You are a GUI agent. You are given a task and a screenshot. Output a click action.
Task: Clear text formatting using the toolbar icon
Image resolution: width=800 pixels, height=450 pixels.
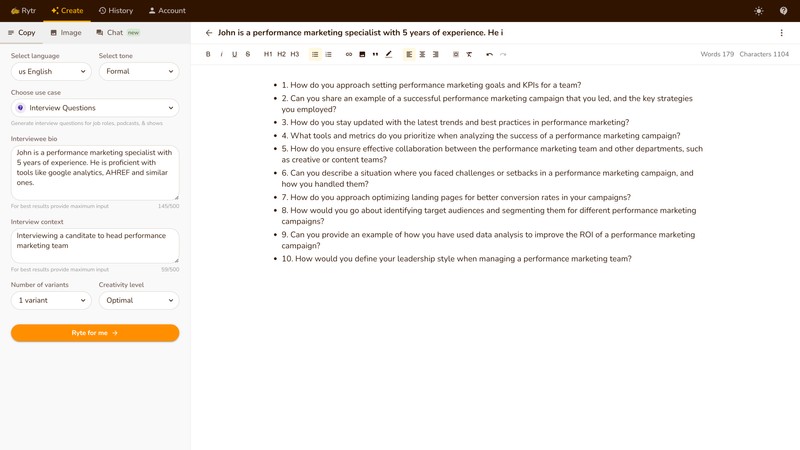(469, 54)
